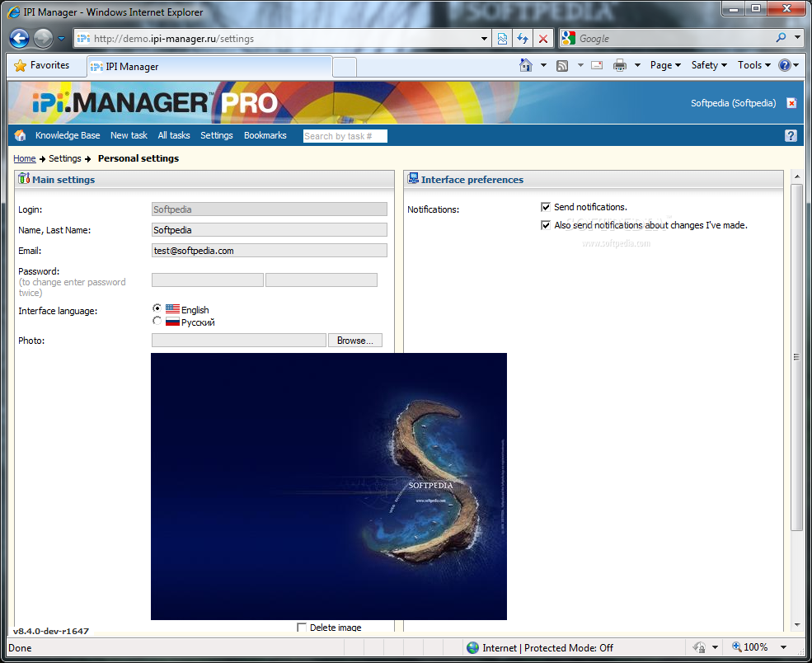This screenshot has height=663, width=812.
Task: Open the recent pages dropdown arrow
Action: coord(61,38)
